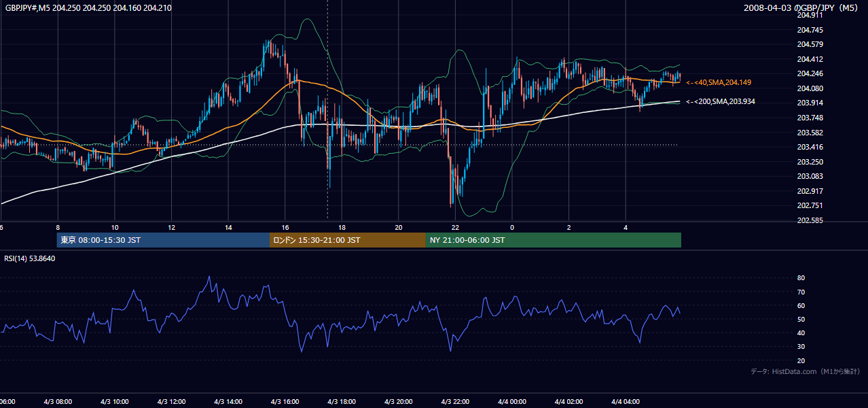Click price axis label 203.416
The width and height of the screenshot is (868, 408).
810,147
